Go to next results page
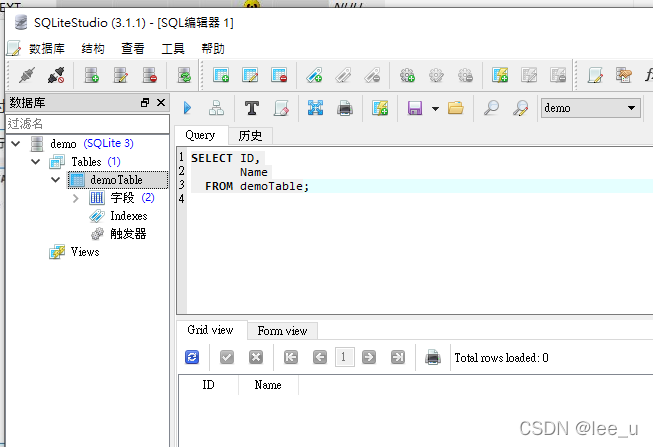This screenshot has height=447, width=653. coord(369,357)
